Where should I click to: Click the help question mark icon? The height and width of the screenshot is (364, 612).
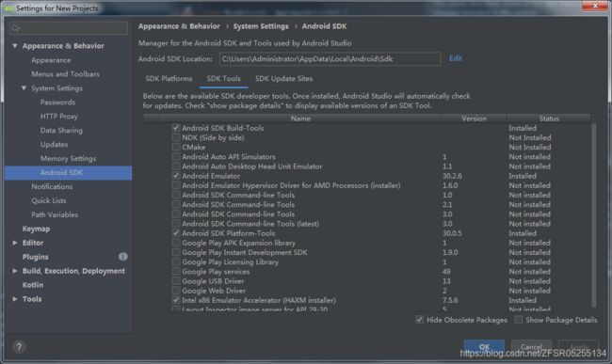click(19, 346)
